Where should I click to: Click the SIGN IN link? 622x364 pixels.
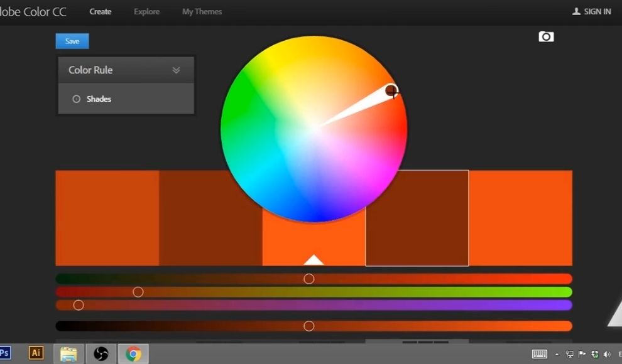pos(597,11)
